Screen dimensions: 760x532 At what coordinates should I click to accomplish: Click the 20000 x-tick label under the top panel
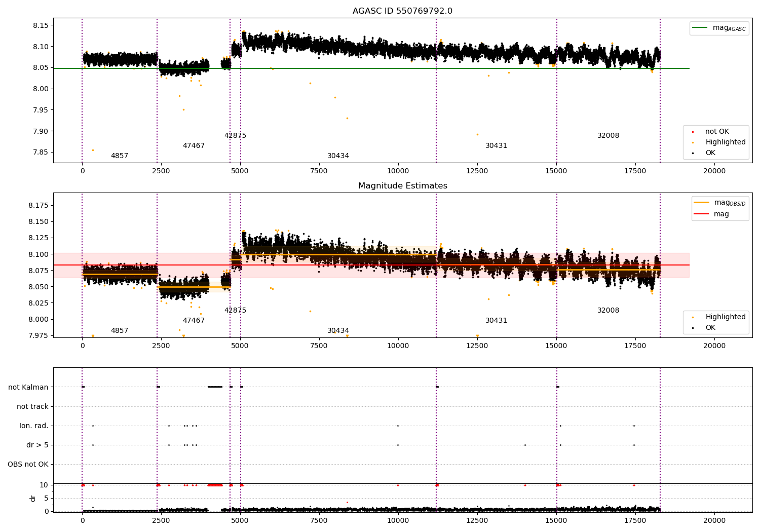714,171
